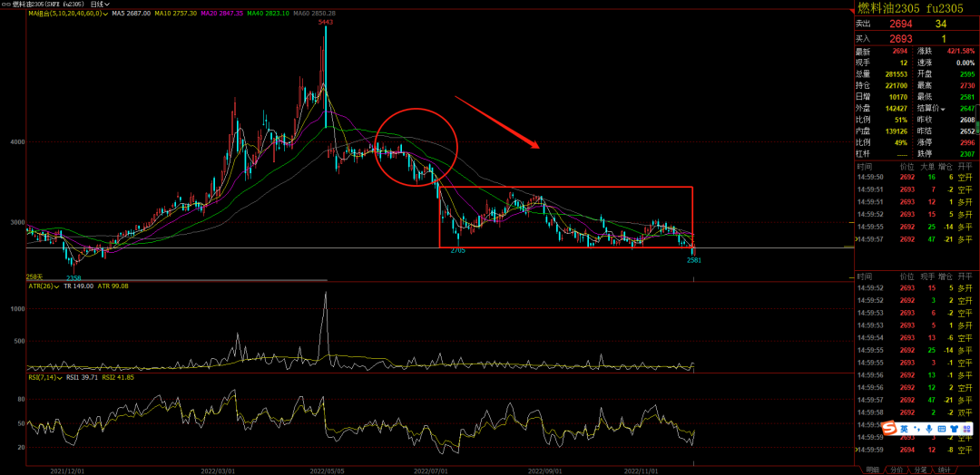Click the 买入 price 2693
This screenshot has width=980, height=475.
901,39
